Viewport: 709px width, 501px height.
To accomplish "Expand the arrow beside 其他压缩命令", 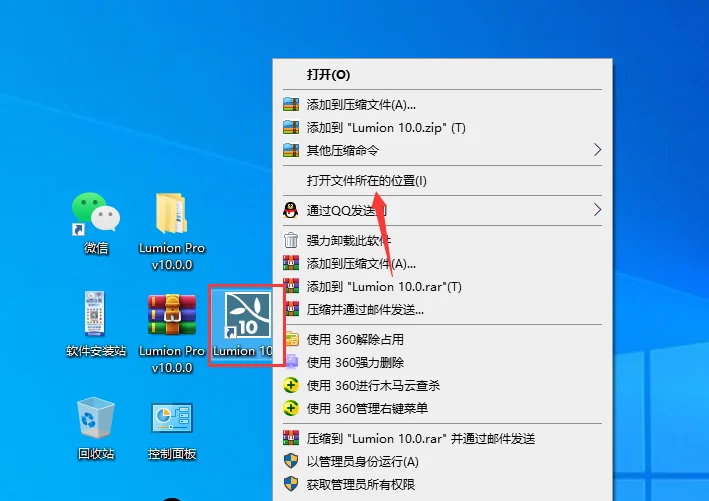I will (x=597, y=150).
